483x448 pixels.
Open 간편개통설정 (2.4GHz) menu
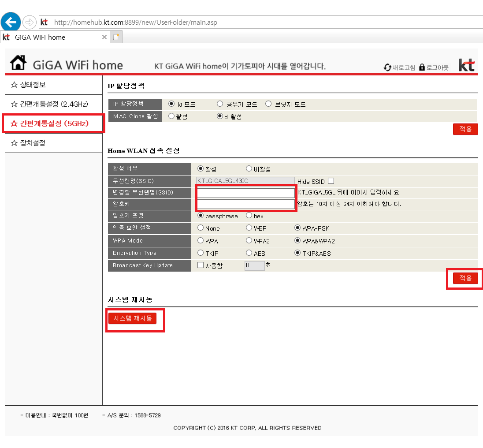pos(53,104)
